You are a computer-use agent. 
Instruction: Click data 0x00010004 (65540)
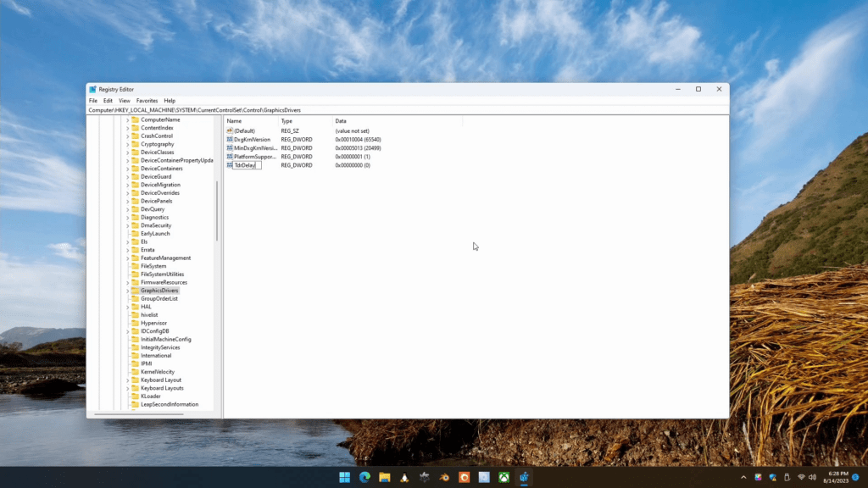coord(358,140)
